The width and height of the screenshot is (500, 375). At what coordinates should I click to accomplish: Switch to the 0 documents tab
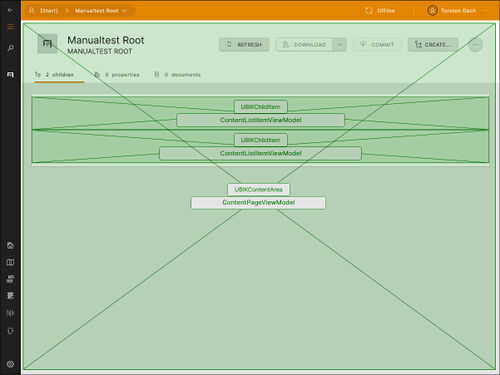coord(177,75)
